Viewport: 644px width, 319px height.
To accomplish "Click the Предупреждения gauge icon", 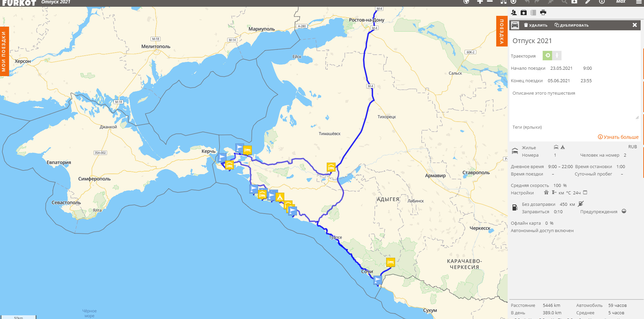I will [x=624, y=211].
